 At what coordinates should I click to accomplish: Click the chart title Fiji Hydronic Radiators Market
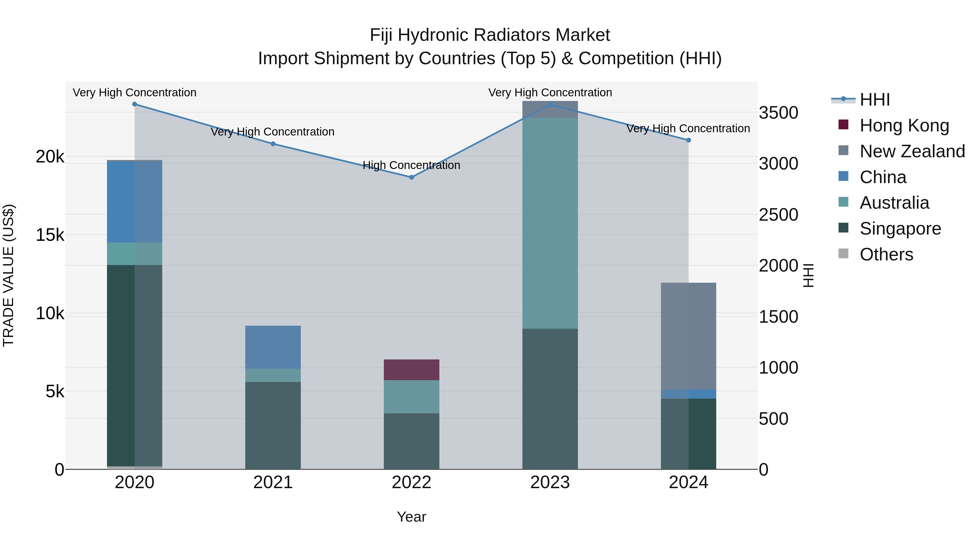490,35
